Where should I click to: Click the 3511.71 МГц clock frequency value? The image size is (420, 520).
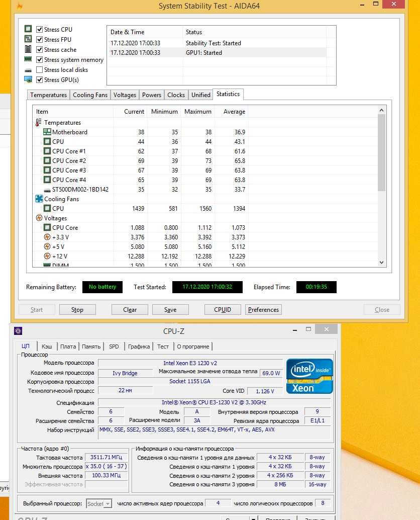(106, 457)
